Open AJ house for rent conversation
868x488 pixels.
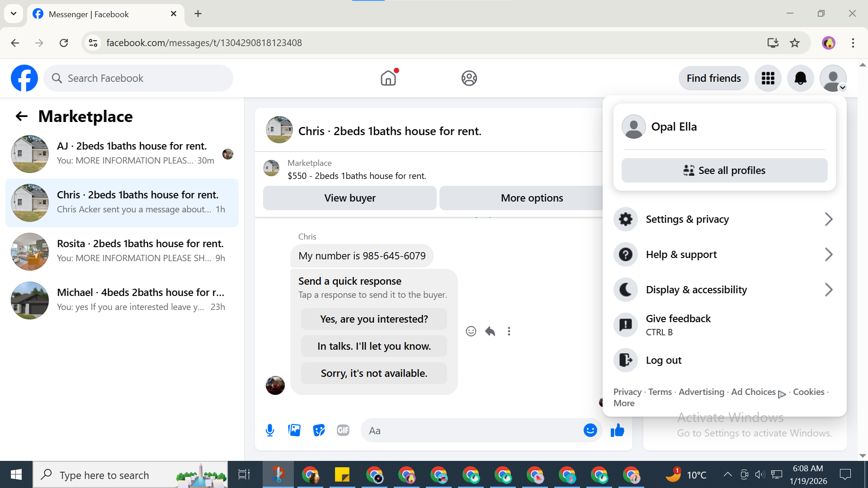tap(122, 154)
